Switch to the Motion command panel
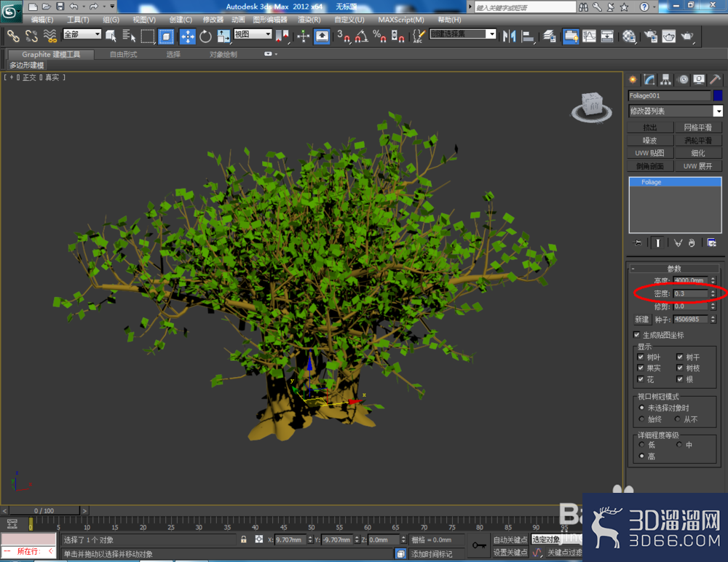728x562 pixels. 683,79
